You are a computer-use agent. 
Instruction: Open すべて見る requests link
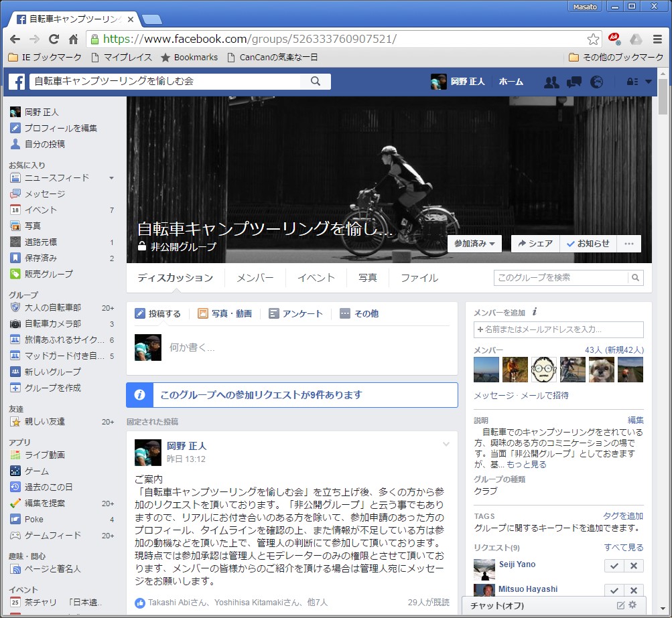point(624,547)
